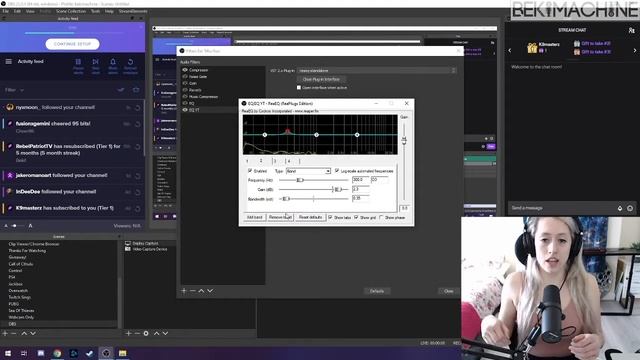Image resolution: width=640 pixels, height=360 pixels.
Task: Click the Pause alerts icon in Activity feed
Action: click(78, 62)
